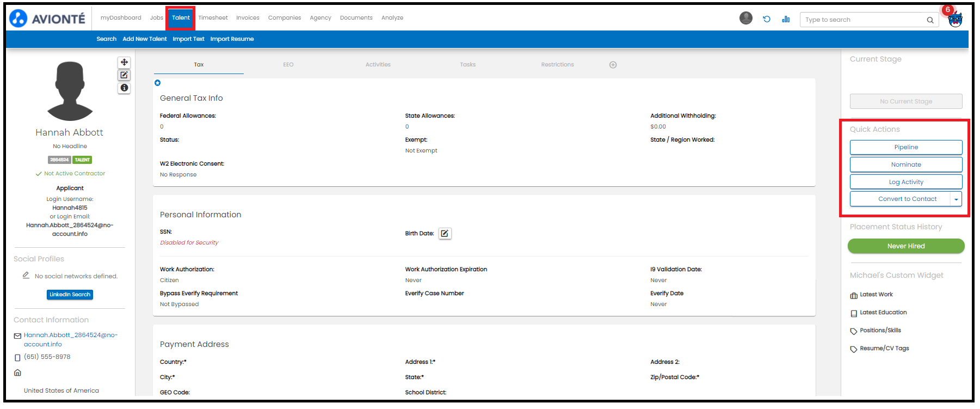Viewport: 980px width, 409px height.
Task: Click Import Resume link
Action: point(232,39)
